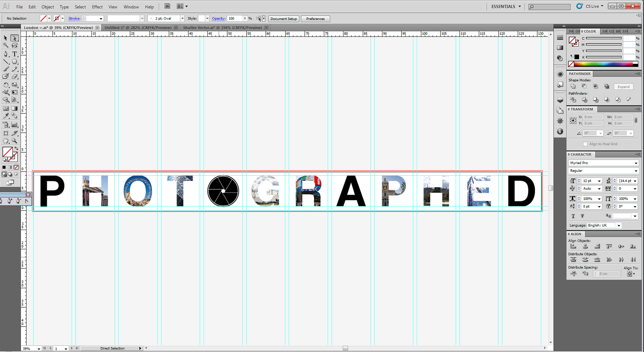Click the Document Setup button
The image size is (644, 352).
click(x=283, y=19)
